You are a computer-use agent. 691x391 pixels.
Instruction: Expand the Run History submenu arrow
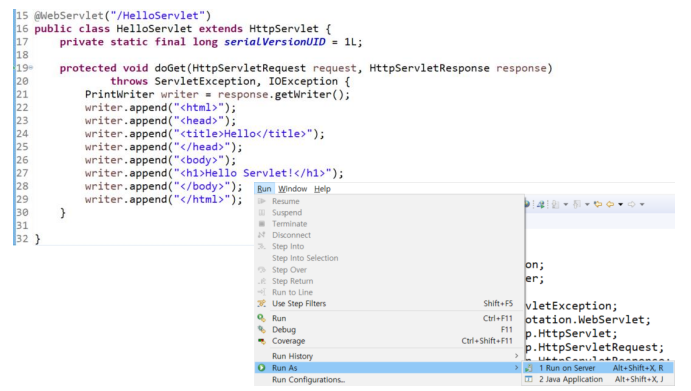tap(516, 356)
